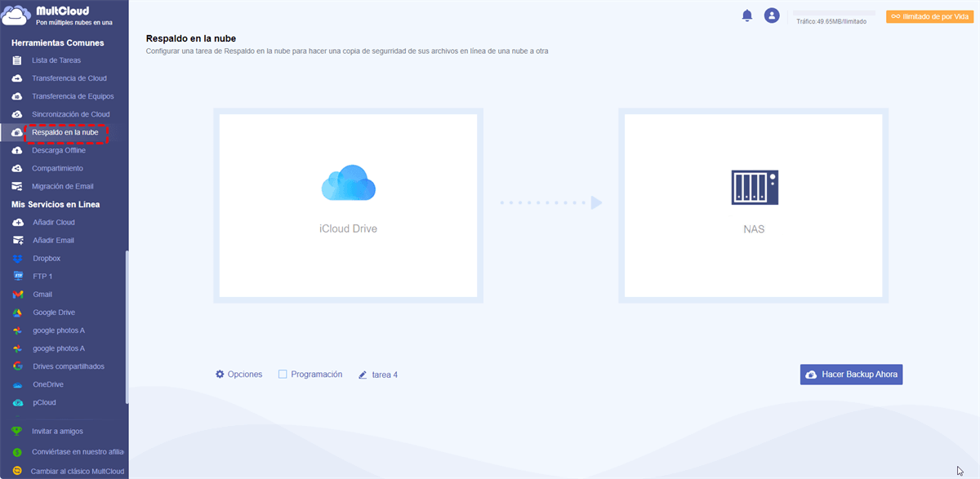This screenshot has height=479, width=980.
Task: Click the Compartimiento icon
Action: pos(17,168)
